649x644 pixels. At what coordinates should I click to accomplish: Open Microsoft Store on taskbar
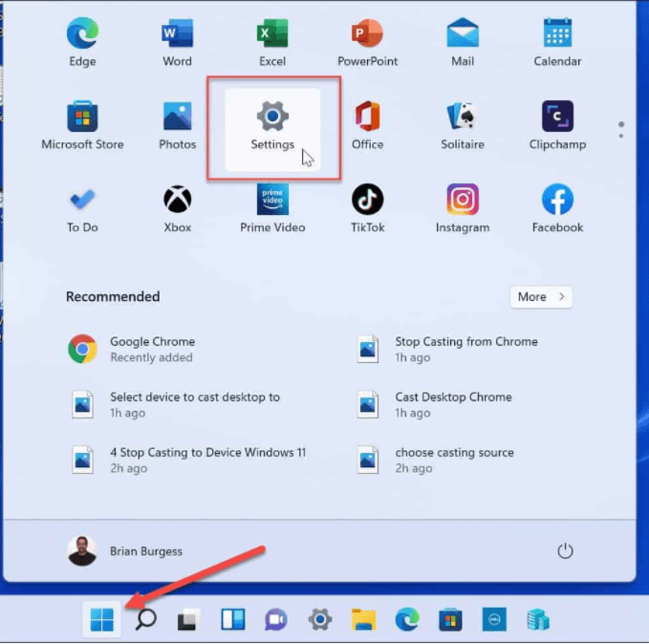pos(450,619)
